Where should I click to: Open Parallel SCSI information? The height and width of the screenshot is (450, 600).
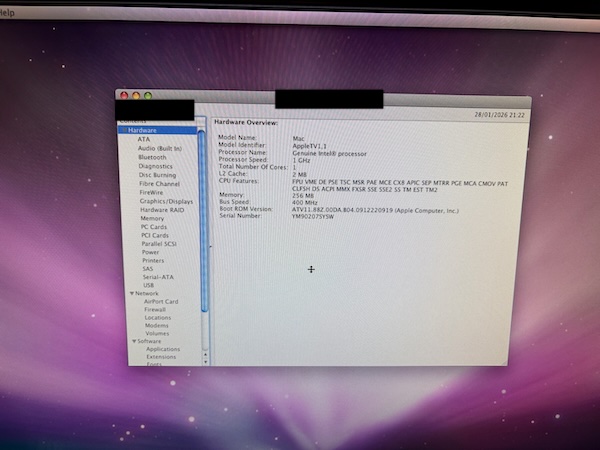(x=159, y=244)
